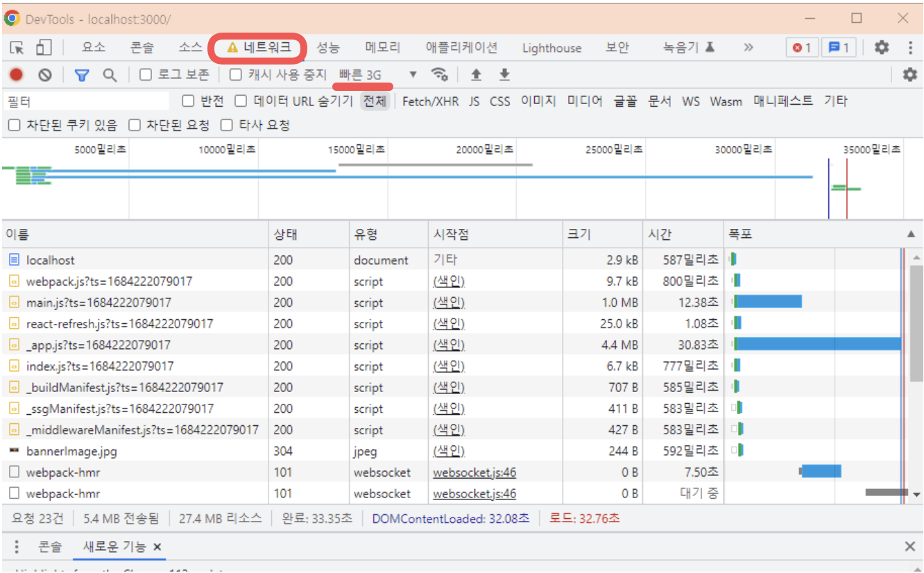Sort by the 상태 column header
This screenshot has height=573, width=924.
309,234
